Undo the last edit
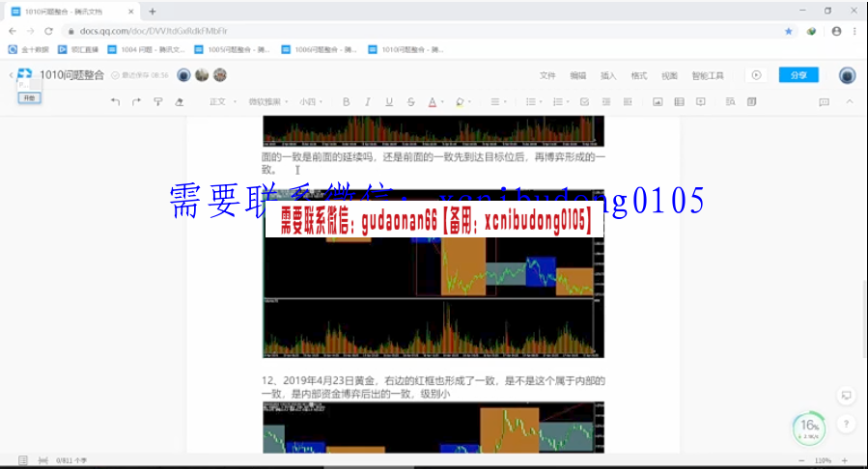Screen dimensions: 868x469 pyautogui.click(x=115, y=101)
